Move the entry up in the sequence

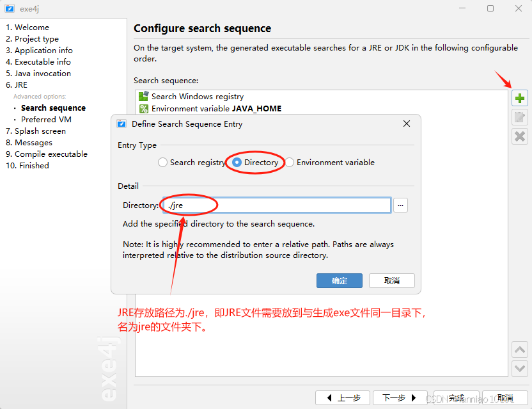[519, 349]
